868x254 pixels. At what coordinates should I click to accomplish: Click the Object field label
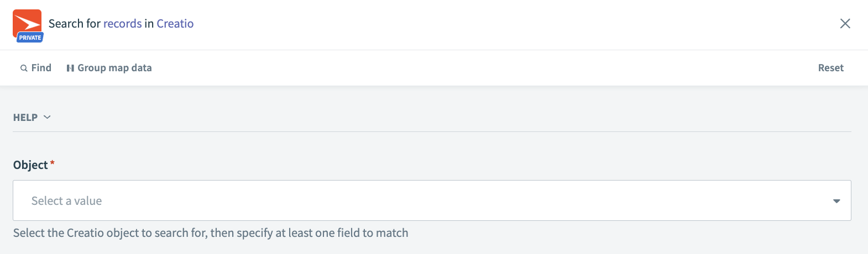(x=30, y=165)
